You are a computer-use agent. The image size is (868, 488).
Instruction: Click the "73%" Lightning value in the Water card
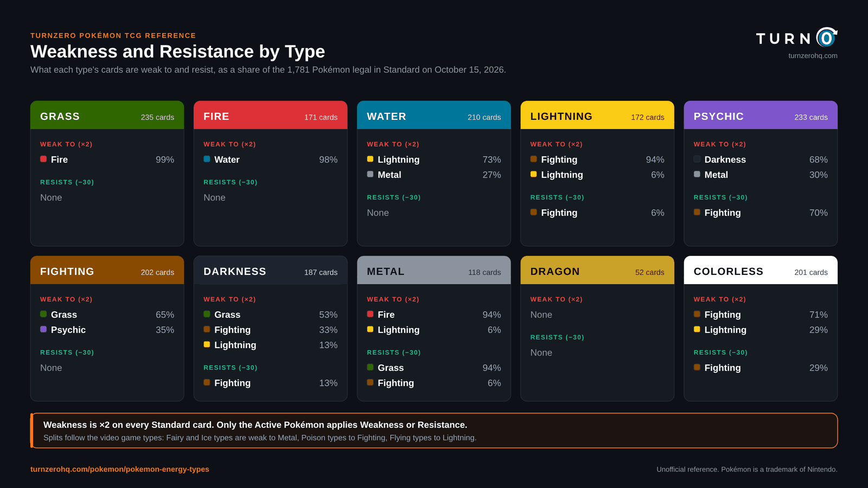[x=492, y=159]
